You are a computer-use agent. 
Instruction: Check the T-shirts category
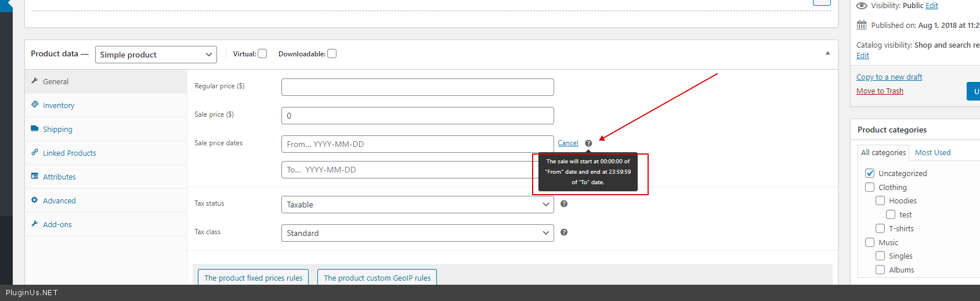(880, 228)
